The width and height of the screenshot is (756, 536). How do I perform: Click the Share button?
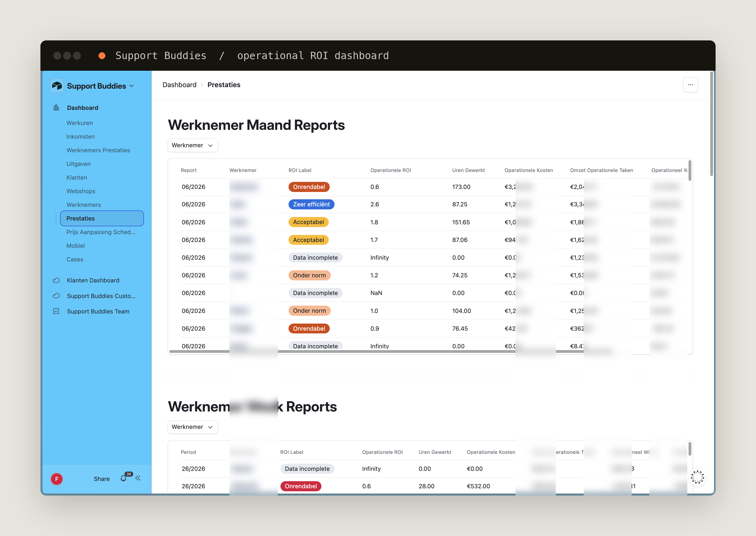click(x=102, y=479)
